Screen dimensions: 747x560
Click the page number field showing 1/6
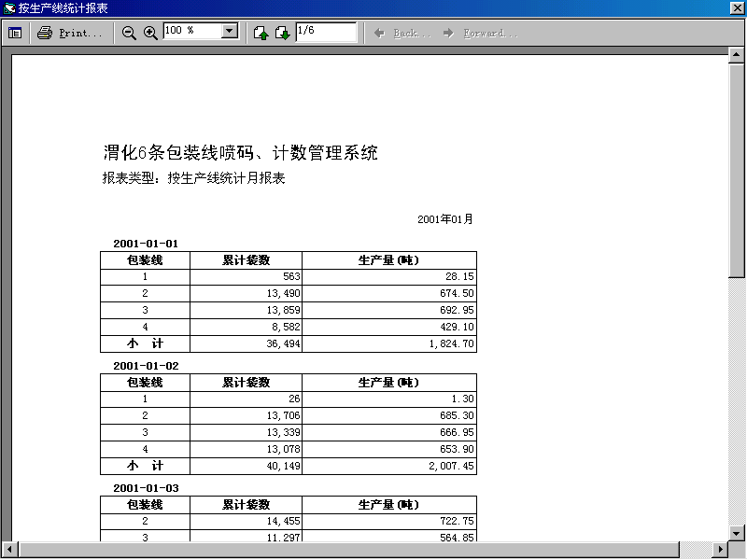326,32
